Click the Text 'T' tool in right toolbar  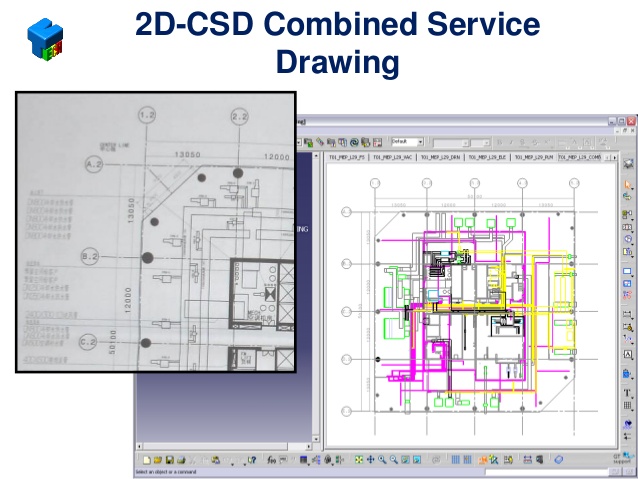pos(627,393)
